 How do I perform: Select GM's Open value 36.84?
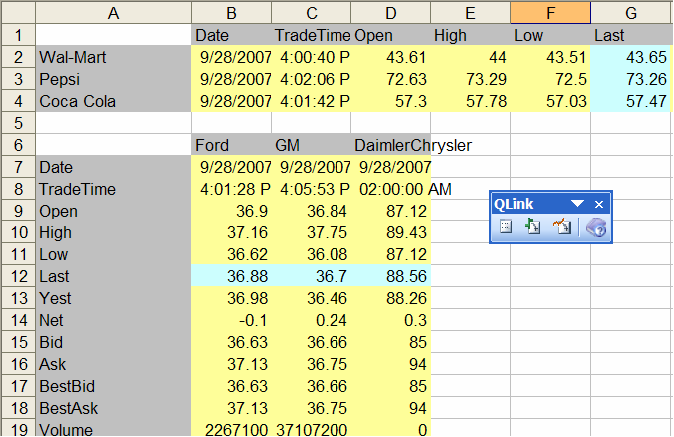click(x=311, y=211)
